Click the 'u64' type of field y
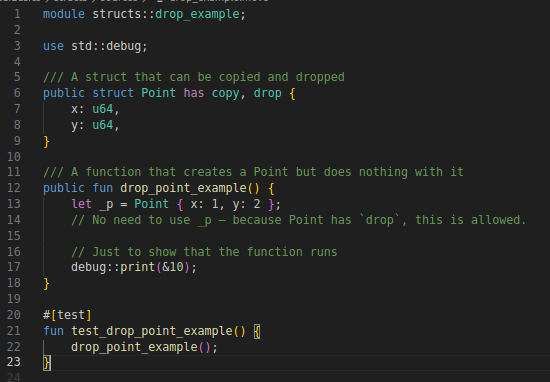This screenshot has width=550, height=382. (x=102, y=125)
